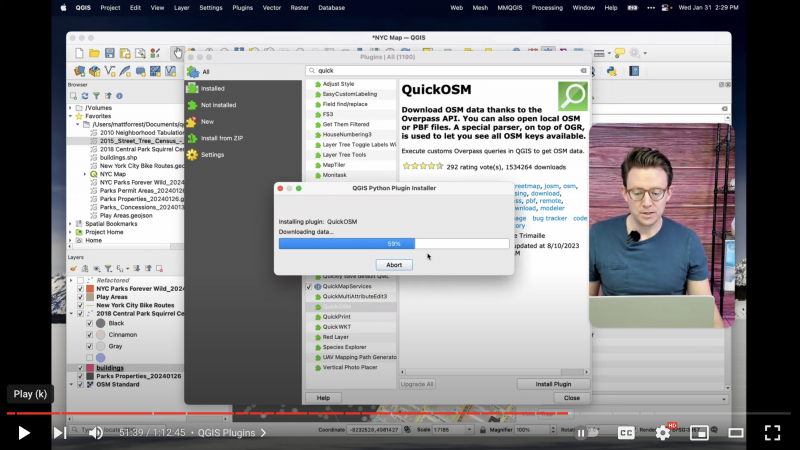This screenshot has width=800, height=450.
Task: Toggle the buildings layer visibility checkbox
Action: point(81,368)
